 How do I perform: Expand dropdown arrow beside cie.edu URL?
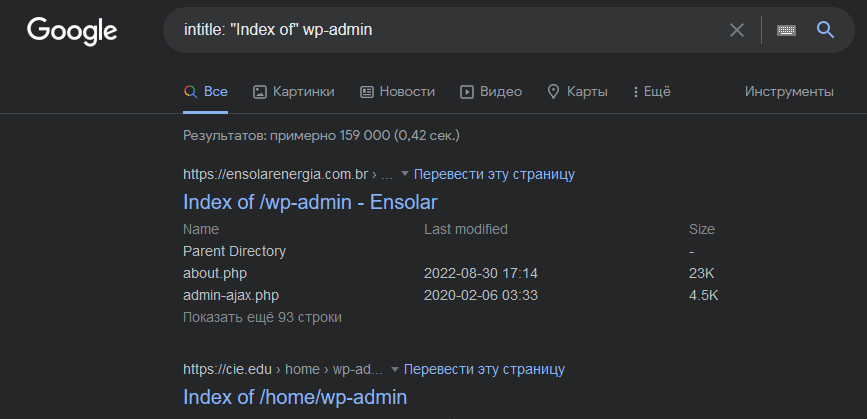click(395, 369)
